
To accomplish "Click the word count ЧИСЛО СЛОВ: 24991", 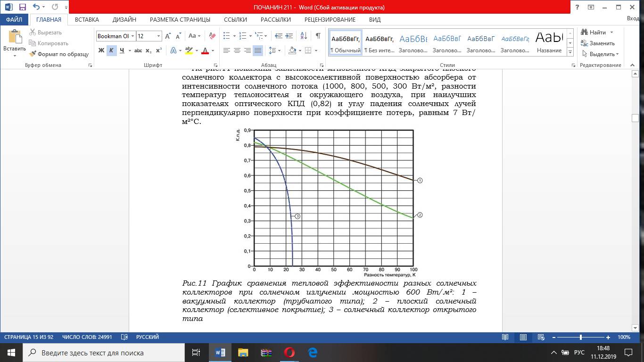I will pos(87,337).
